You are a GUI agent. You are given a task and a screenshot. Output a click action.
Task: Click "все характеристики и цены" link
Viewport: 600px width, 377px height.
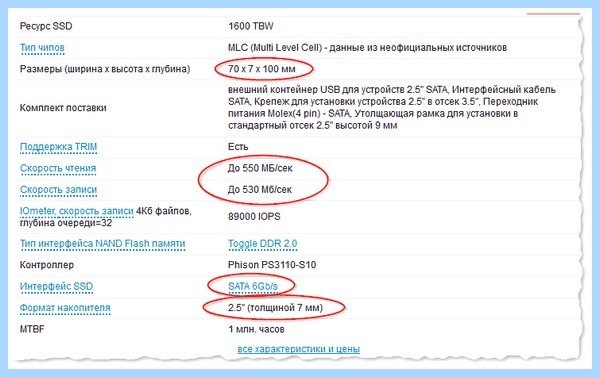pos(298,349)
